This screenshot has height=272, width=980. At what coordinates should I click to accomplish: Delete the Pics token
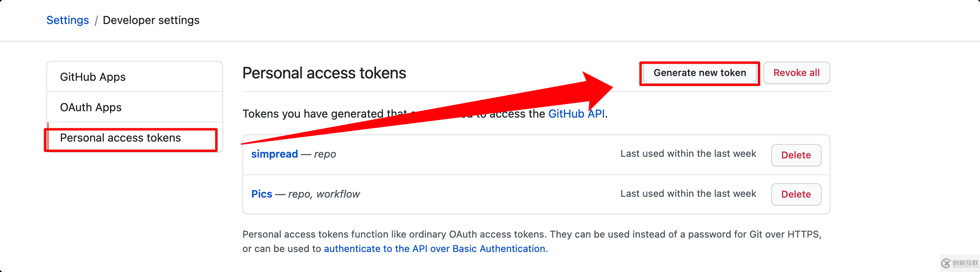(x=796, y=194)
